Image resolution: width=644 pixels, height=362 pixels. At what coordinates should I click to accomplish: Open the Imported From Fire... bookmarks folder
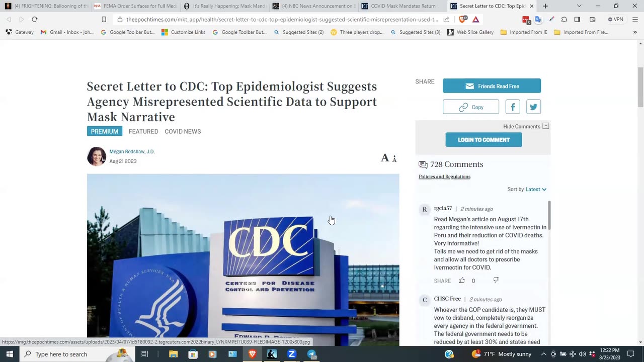[581, 32]
